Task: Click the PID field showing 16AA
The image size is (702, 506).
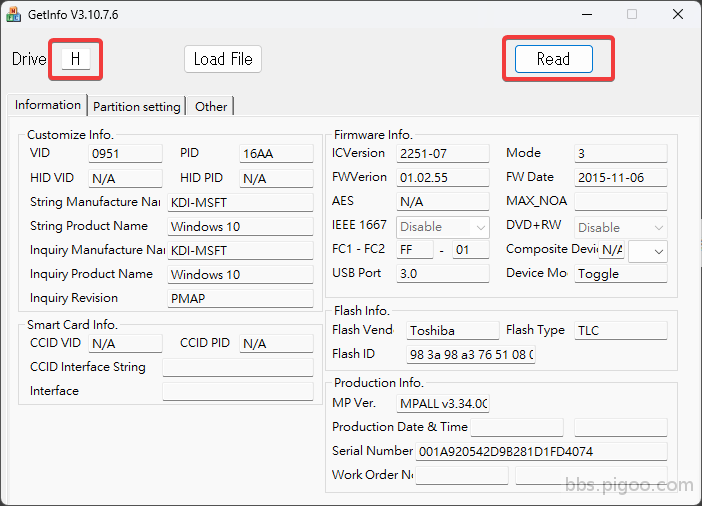Action: 276,154
